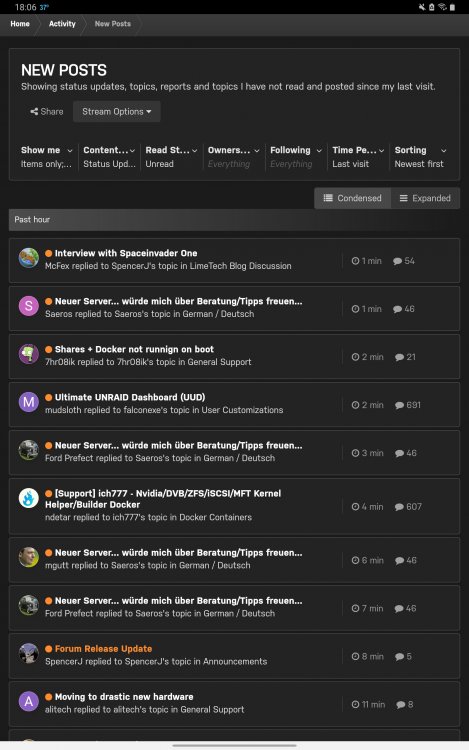Viewport: 469px width, 750px height.
Task: Open Neuer Server topic replied by mgutt
Action: (178, 552)
